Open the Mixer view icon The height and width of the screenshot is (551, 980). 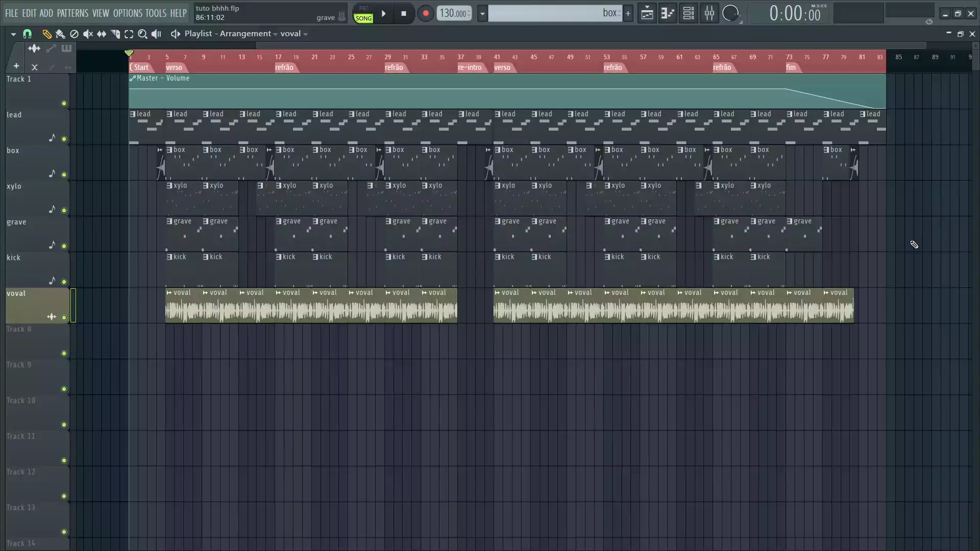point(709,13)
